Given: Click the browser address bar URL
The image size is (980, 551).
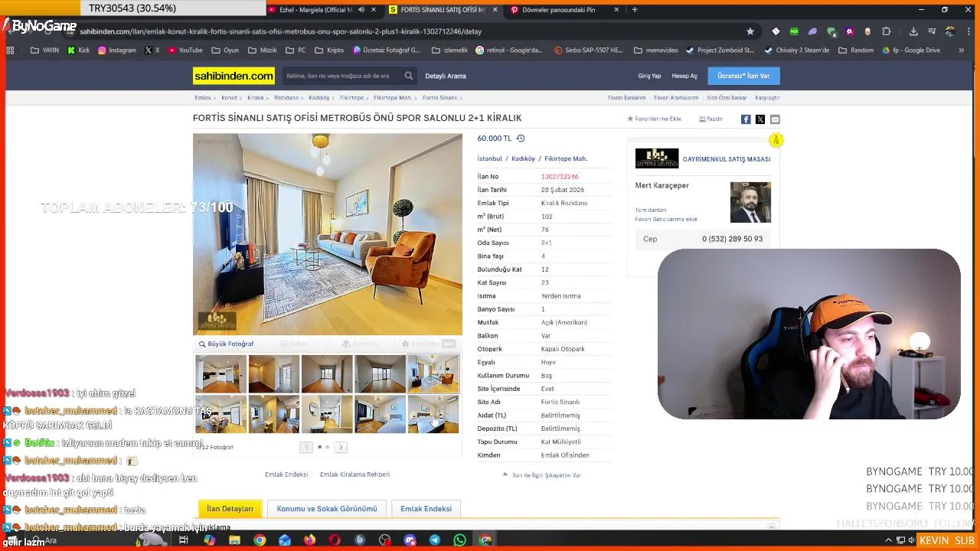Looking at the screenshot, I should (280, 31).
